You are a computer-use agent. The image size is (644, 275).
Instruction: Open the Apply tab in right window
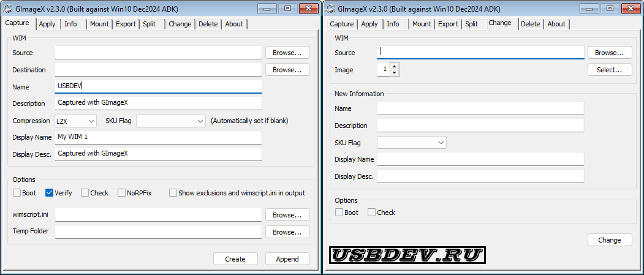(x=369, y=24)
